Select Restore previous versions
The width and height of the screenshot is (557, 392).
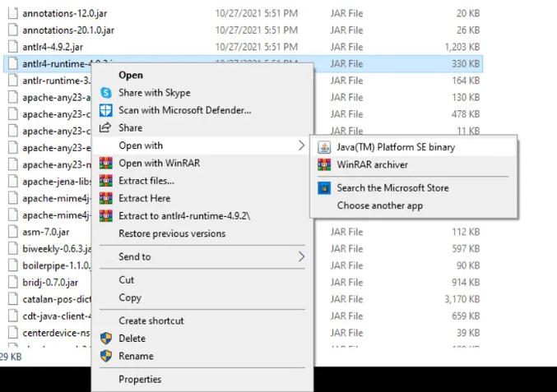(x=202, y=233)
